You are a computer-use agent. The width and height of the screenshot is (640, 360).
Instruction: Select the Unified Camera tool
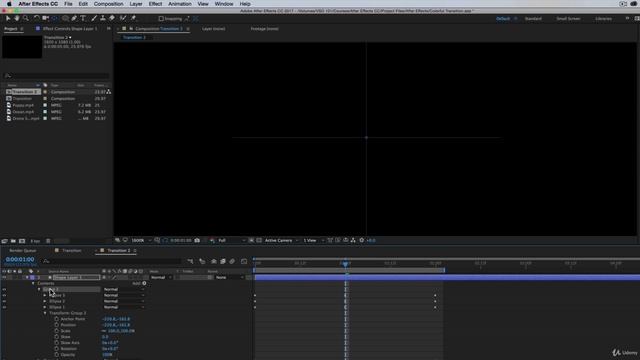[45, 18]
